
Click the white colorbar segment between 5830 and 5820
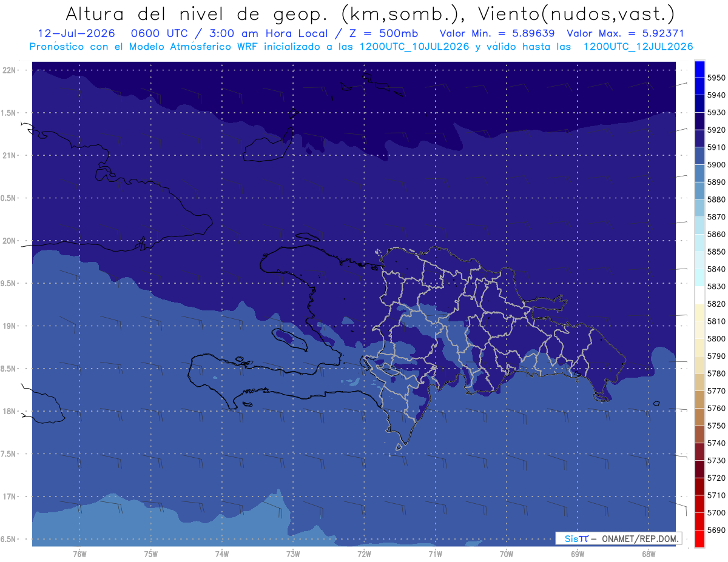(x=699, y=295)
